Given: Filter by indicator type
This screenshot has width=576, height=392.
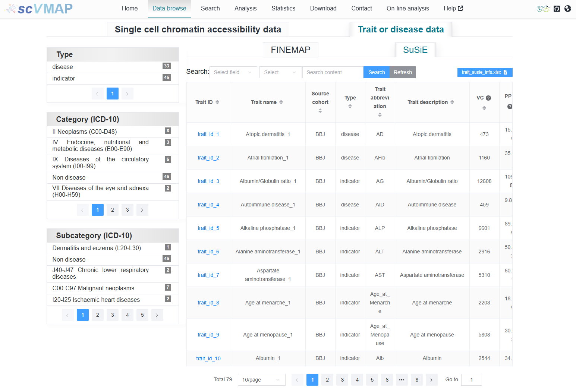Looking at the screenshot, I should tap(113, 79).
